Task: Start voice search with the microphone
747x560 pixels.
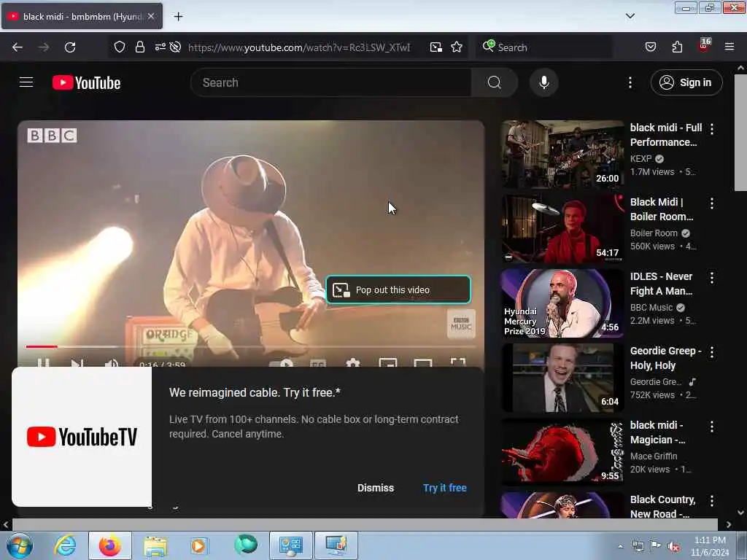Action: [543, 82]
